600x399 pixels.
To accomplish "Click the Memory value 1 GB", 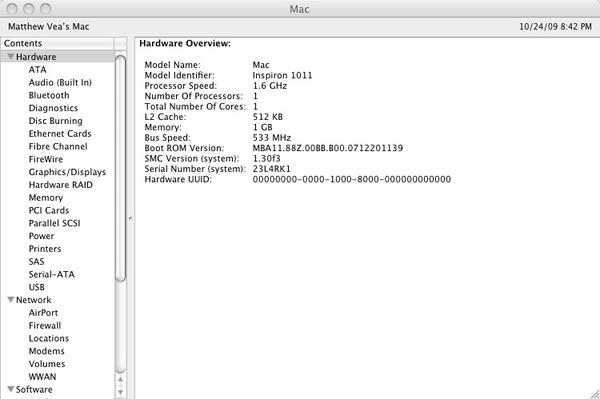I will (x=262, y=127).
